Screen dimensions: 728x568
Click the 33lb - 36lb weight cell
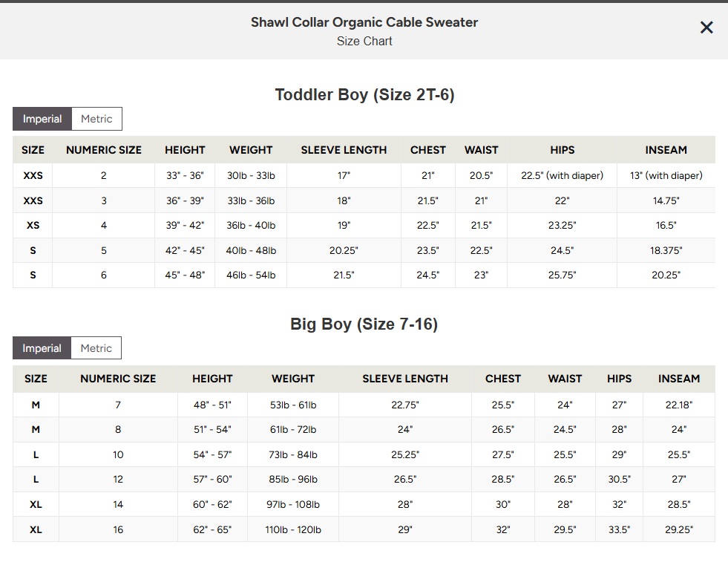click(251, 200)
